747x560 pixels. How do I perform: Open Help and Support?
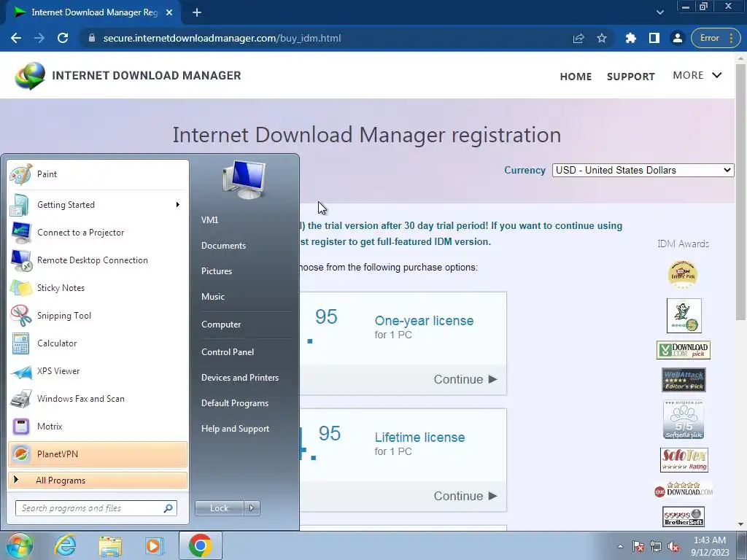point(235,429)
